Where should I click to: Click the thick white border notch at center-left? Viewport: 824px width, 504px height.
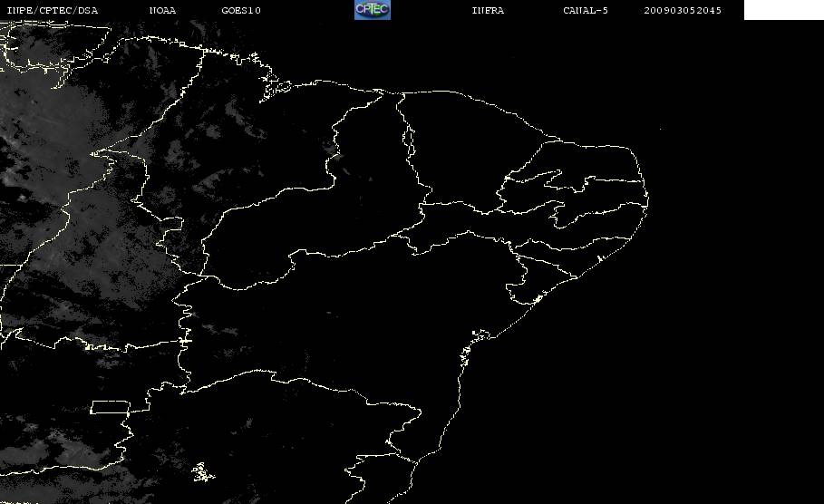[x=185, y=341]
